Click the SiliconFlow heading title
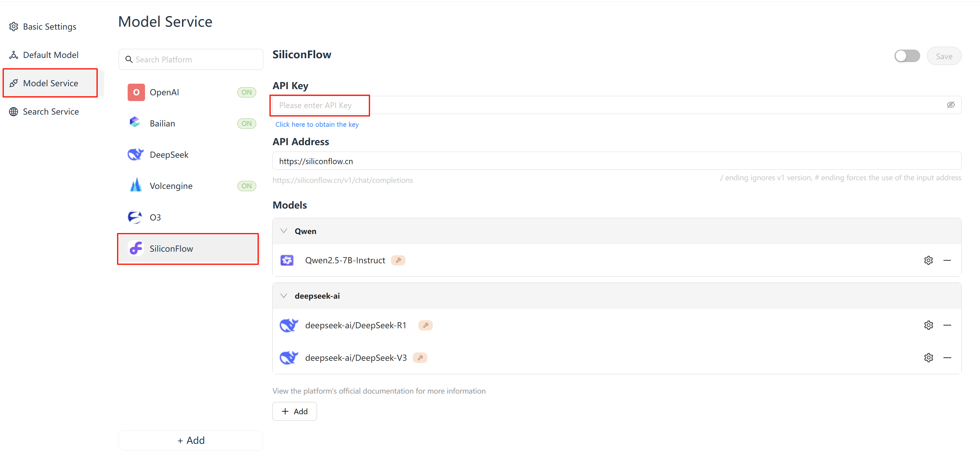Viewport: 980px width, 457px height. [302, 54]
